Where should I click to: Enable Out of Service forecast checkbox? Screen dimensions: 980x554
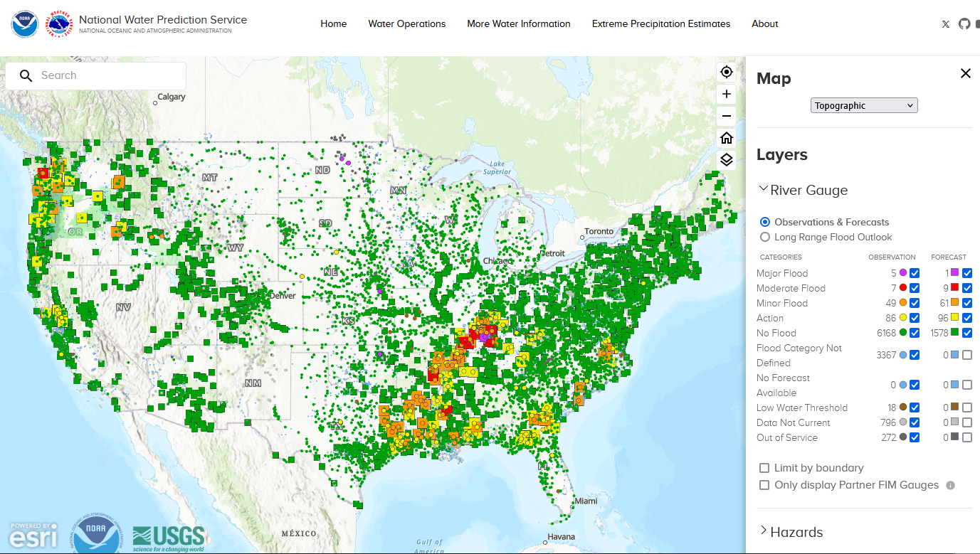click(967, 437)
